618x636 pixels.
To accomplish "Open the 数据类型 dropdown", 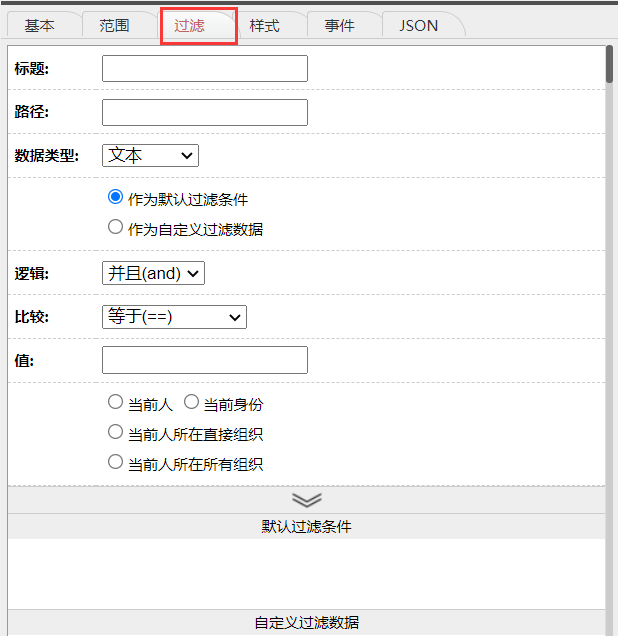I will pyautogui.click(x=150, y=155).
